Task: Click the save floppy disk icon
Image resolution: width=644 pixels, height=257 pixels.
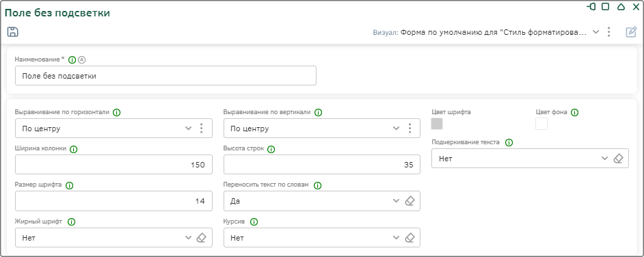Action: (13, 32)
